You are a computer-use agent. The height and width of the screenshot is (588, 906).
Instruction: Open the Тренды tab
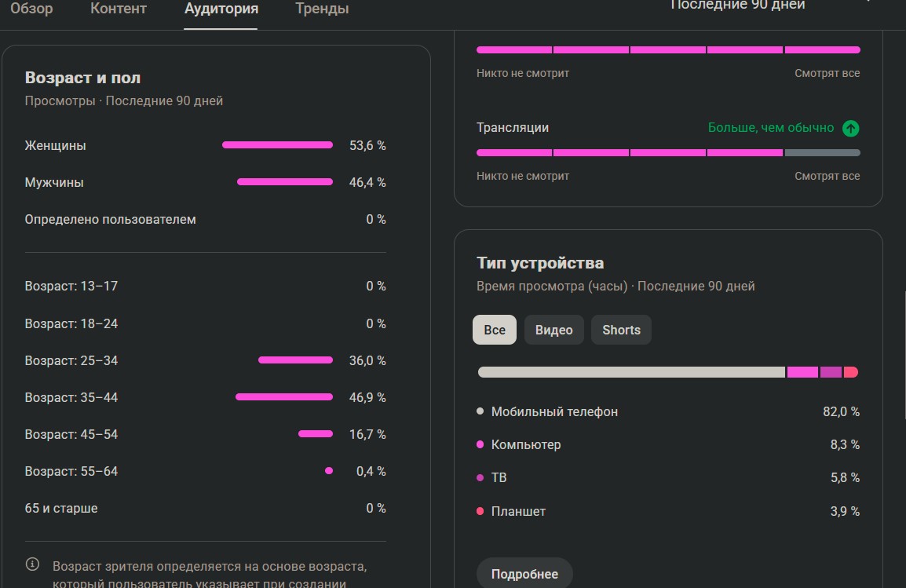(x=322, y=9)
